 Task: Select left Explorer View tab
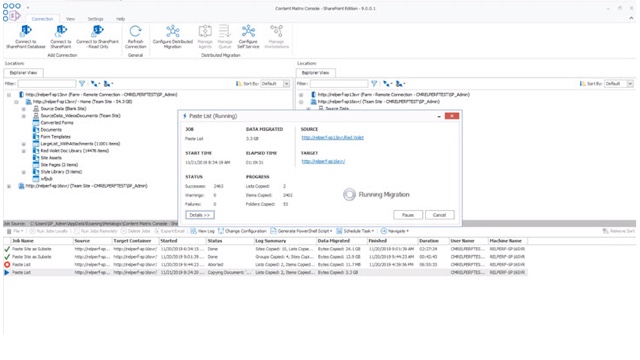(x=23, y=73)
